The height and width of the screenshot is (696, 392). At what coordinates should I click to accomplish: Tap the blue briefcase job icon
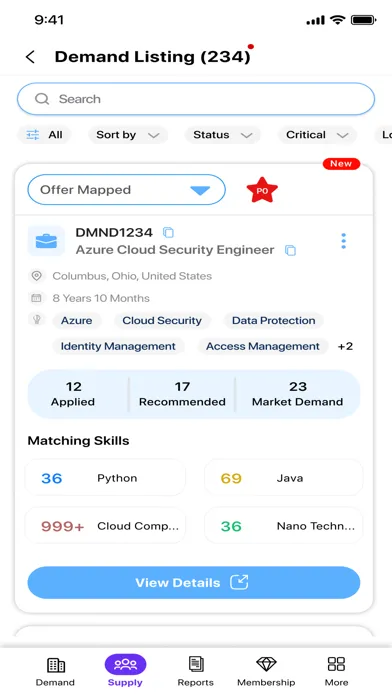tap(46, 241)
